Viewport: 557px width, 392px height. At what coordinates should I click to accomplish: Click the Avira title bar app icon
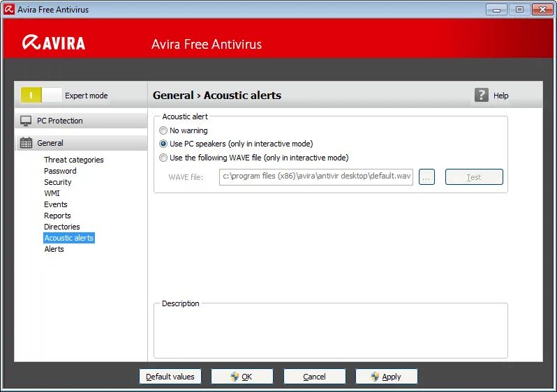click(x=9, y=9)
